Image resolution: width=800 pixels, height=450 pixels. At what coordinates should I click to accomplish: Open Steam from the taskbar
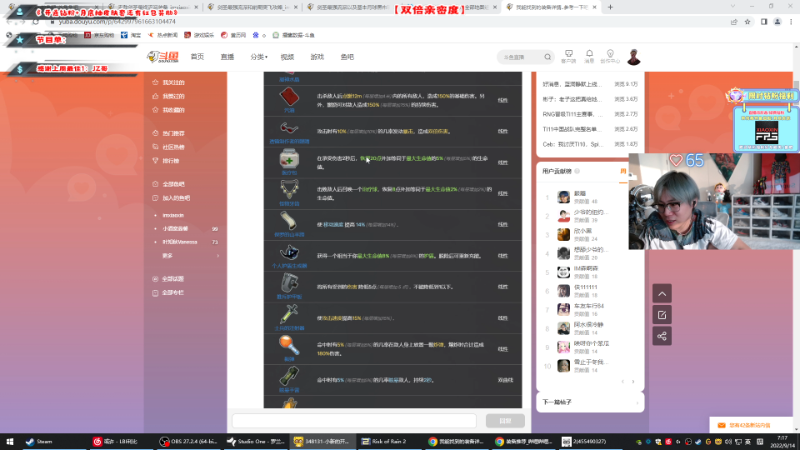(x=39, y=441)
